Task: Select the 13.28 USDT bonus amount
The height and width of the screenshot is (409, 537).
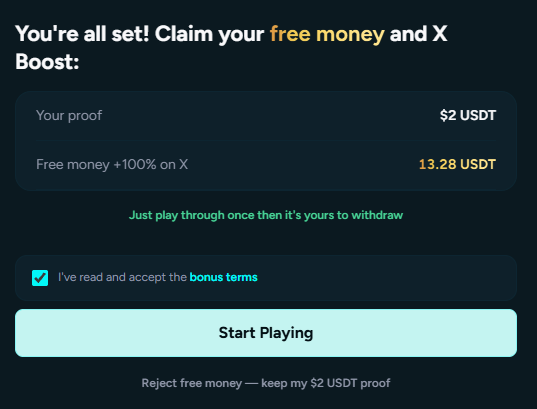Action: click(457, 164)
